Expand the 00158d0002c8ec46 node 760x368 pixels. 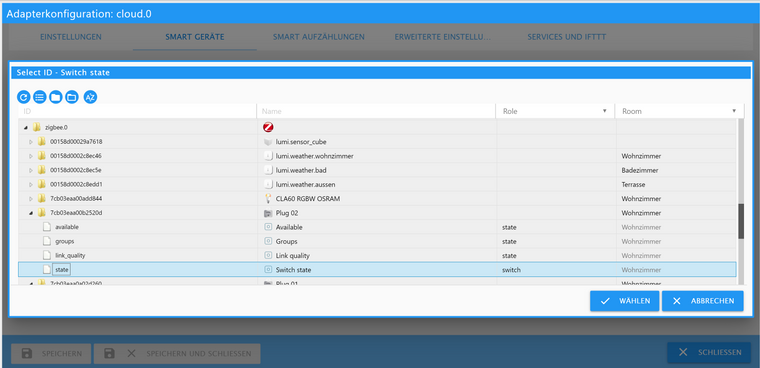(31, 156)
